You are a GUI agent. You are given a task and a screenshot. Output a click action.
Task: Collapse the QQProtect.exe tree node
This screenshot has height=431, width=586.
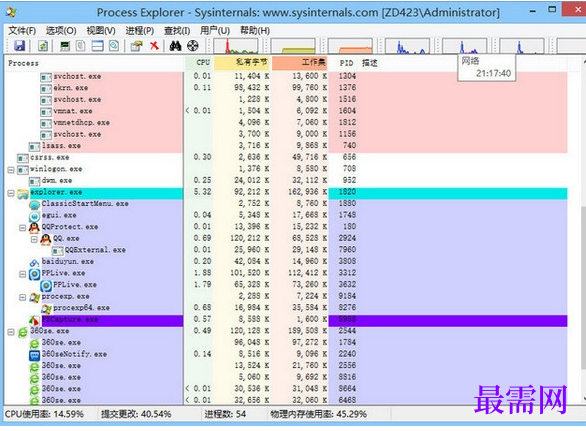click(22, 228)
